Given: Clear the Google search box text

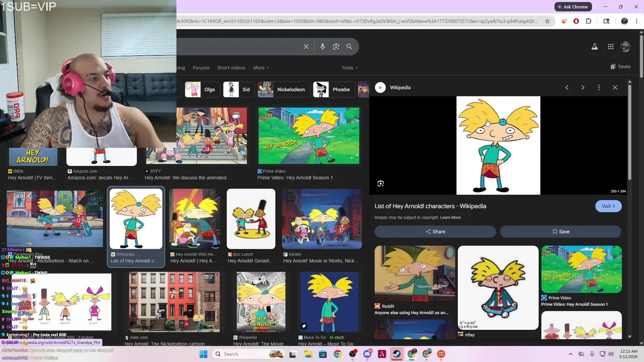Looking at the screenshot, I should 306,46.
